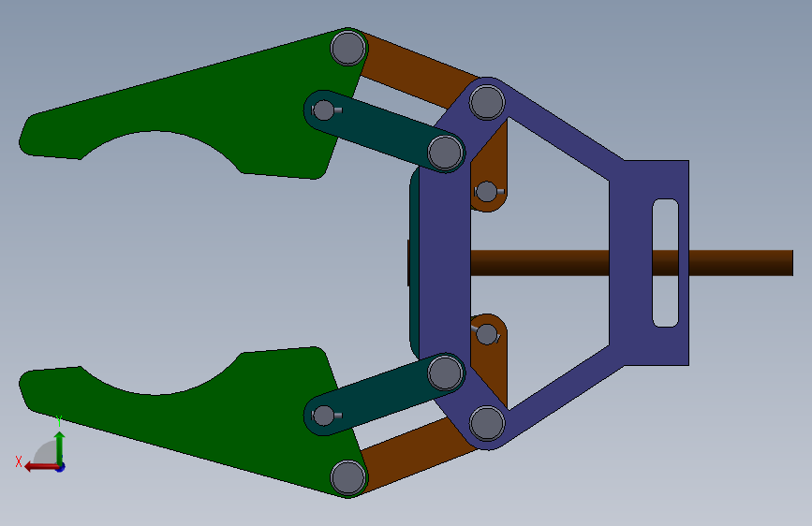The width and height of the screenshot is (812, 526).
Task: Click the vertical slot in the purple bracket
Action: 666,263
